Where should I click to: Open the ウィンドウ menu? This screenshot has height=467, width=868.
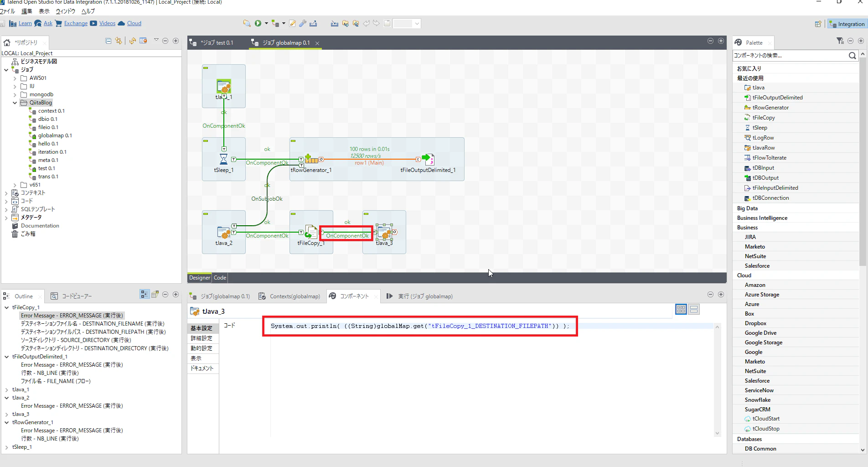coord(65,11)
